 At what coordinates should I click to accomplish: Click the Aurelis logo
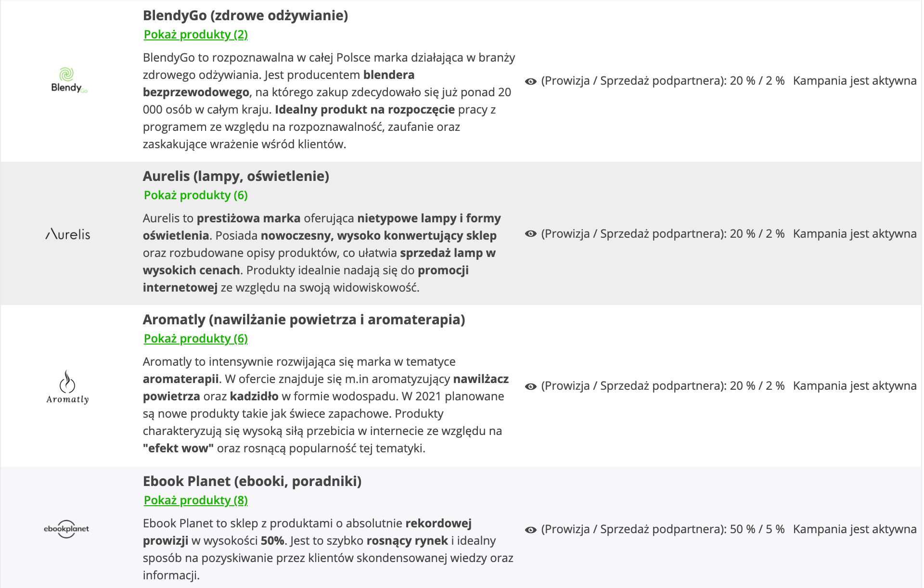(x=68, y=234)
